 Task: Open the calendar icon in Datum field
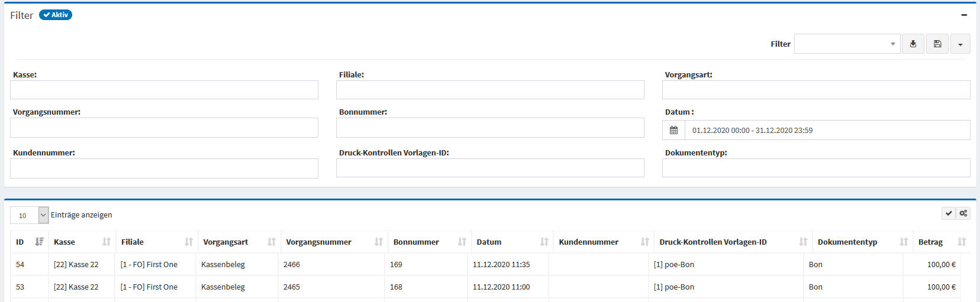tap(673, 130)
